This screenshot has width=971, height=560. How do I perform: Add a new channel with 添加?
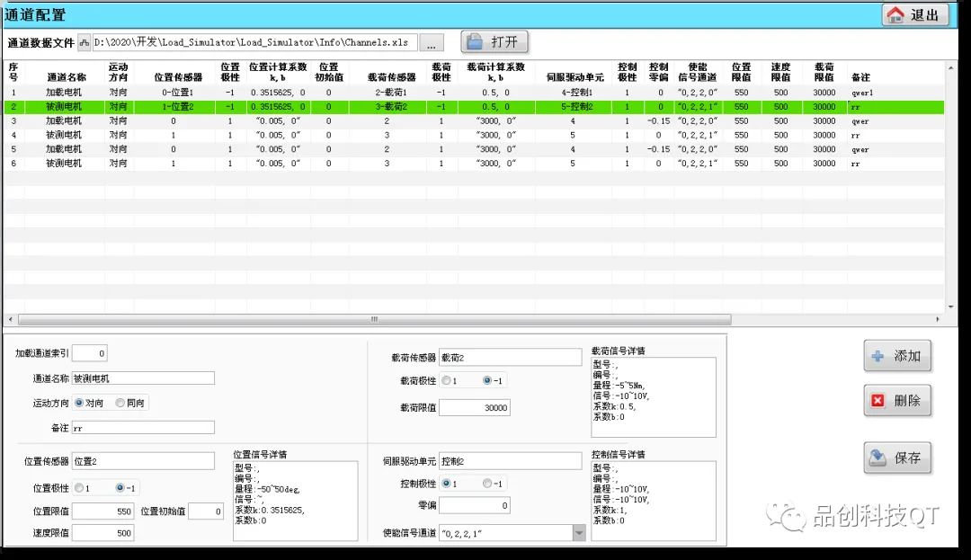tap(896, 356)
